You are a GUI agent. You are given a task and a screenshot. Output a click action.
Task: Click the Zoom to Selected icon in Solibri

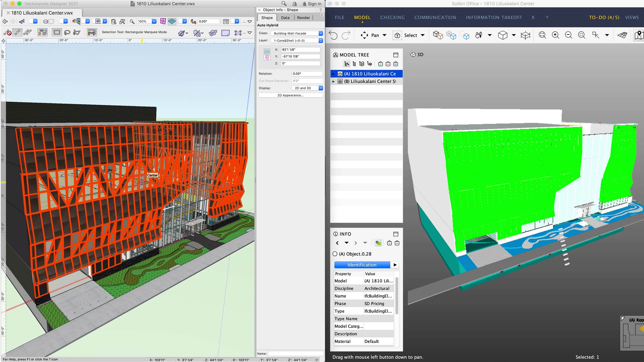(582, 35)
